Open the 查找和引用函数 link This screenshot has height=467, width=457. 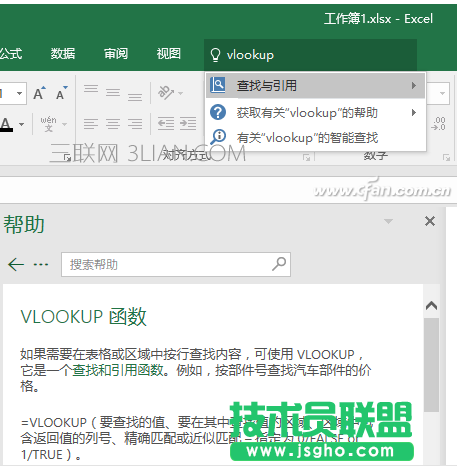point(118,370)
